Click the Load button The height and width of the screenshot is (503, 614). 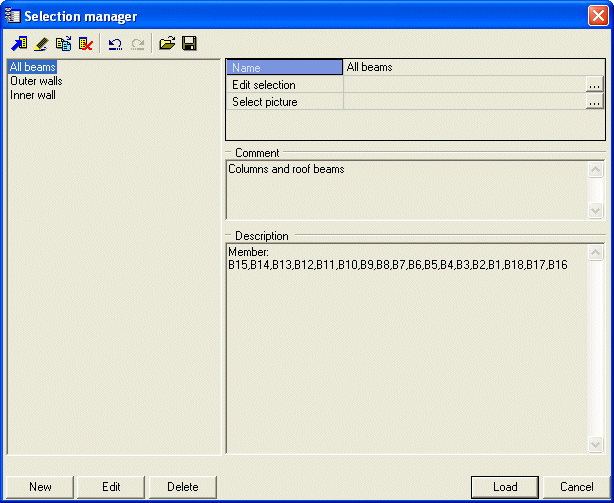pyautogui.click(x=505, y=487)
